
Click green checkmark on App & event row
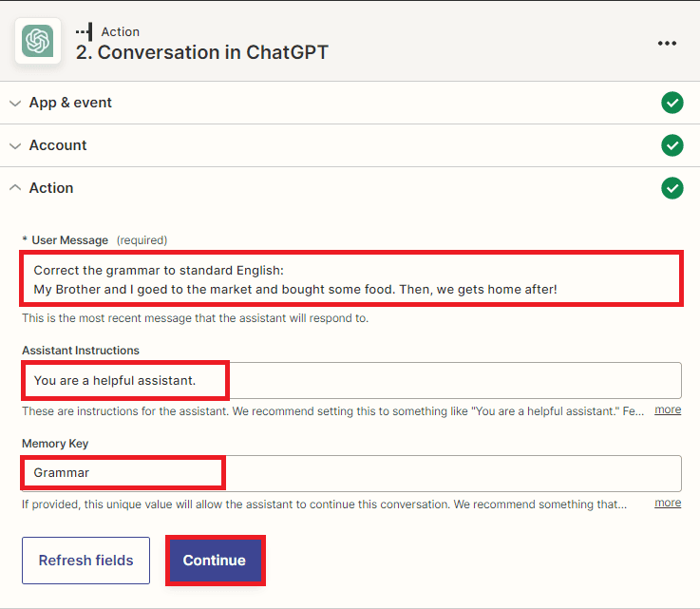[672, 103]
